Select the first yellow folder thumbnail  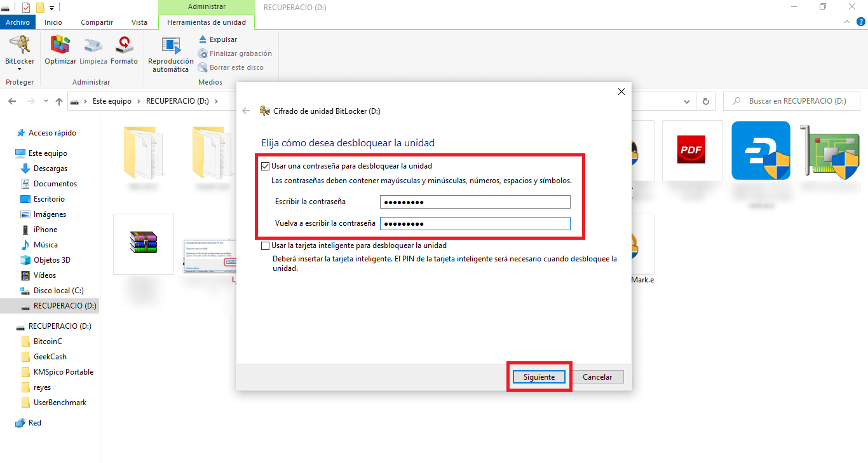click(144, 151)
